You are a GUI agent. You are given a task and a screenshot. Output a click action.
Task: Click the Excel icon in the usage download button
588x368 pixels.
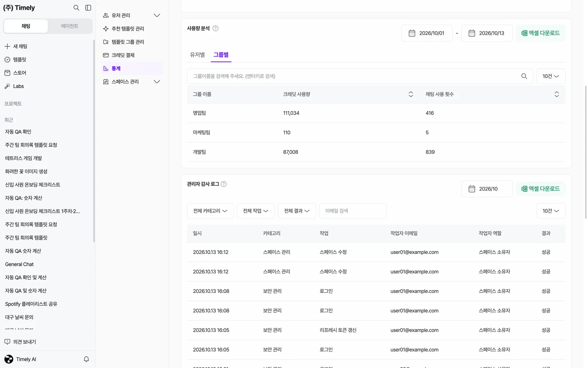pyautogui.click(x=524, y=33)
